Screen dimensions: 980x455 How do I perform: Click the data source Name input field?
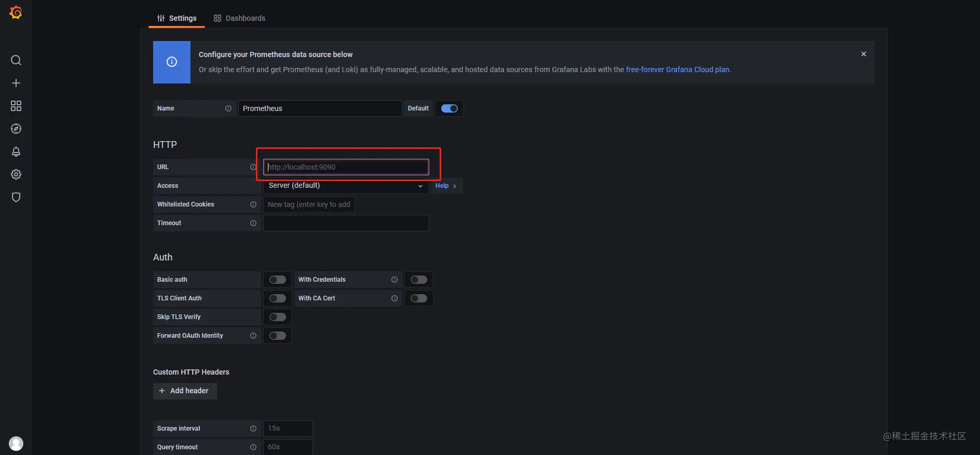point(320,108)
